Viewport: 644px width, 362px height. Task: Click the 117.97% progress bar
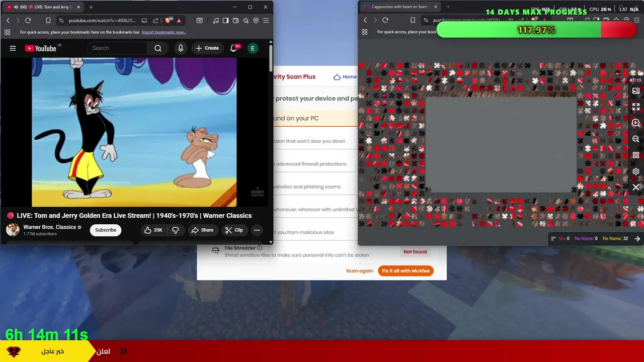pos(537,30)
